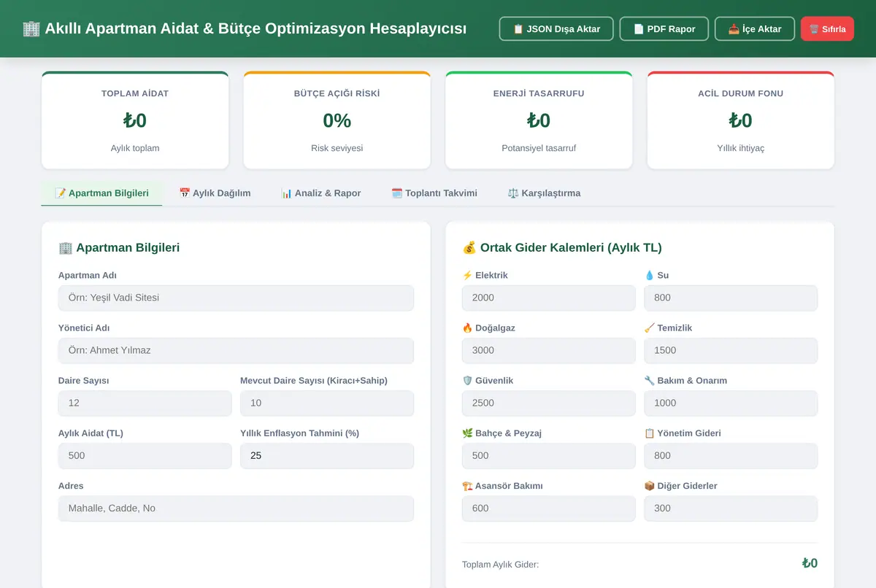This screenshot has width=876, height=588.
Task: Select the Su expense input
Action: click(x=731, y=298)
